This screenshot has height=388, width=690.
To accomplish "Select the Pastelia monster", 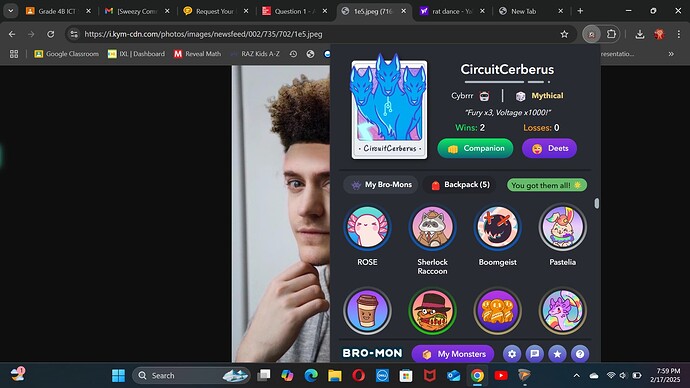I will [562, 227].
